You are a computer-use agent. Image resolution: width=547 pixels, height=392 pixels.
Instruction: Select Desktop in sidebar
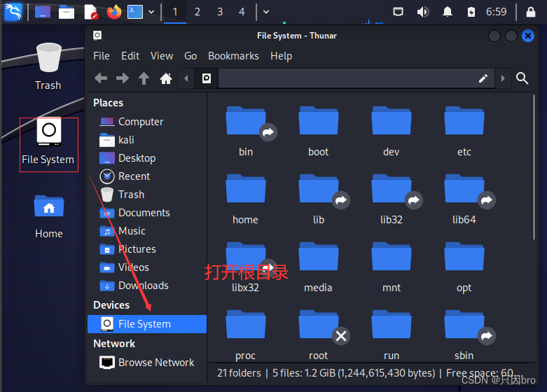coord(147,158)
